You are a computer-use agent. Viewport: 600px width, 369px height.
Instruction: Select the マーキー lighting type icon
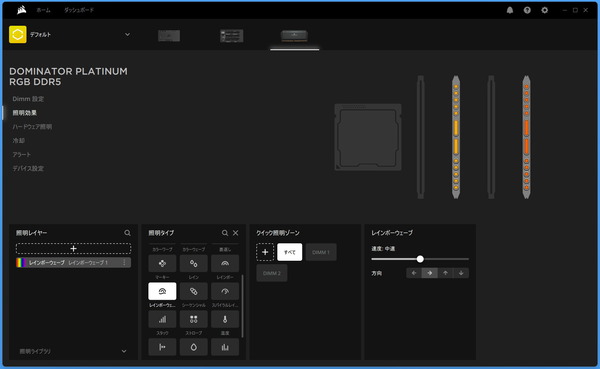pyautogui.click(x=162, y=263)
